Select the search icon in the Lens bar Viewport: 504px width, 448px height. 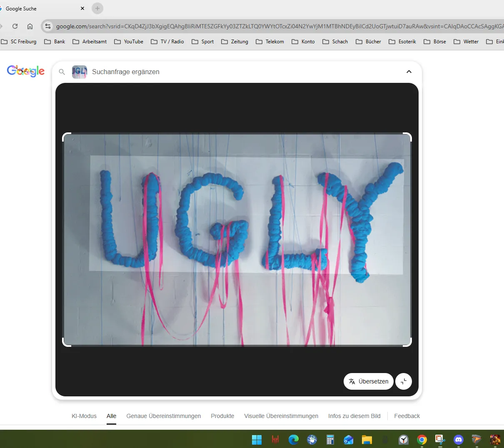(62, 72)
